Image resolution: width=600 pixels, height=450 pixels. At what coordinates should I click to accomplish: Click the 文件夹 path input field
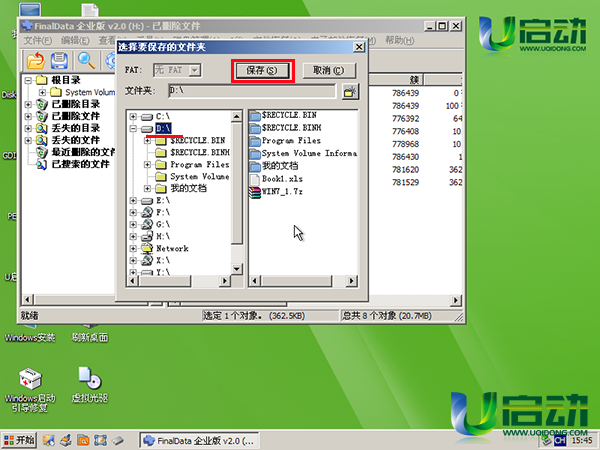click(252, 91)
